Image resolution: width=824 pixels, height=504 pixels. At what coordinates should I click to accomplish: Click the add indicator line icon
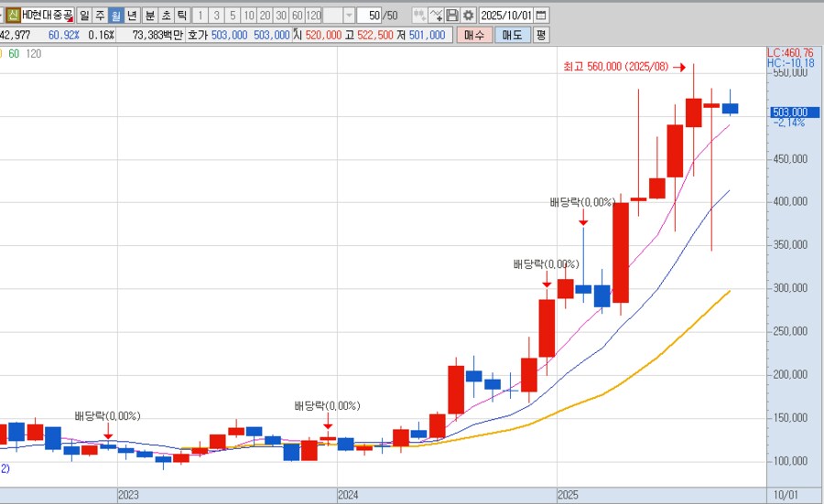click(x=436, y=16)
